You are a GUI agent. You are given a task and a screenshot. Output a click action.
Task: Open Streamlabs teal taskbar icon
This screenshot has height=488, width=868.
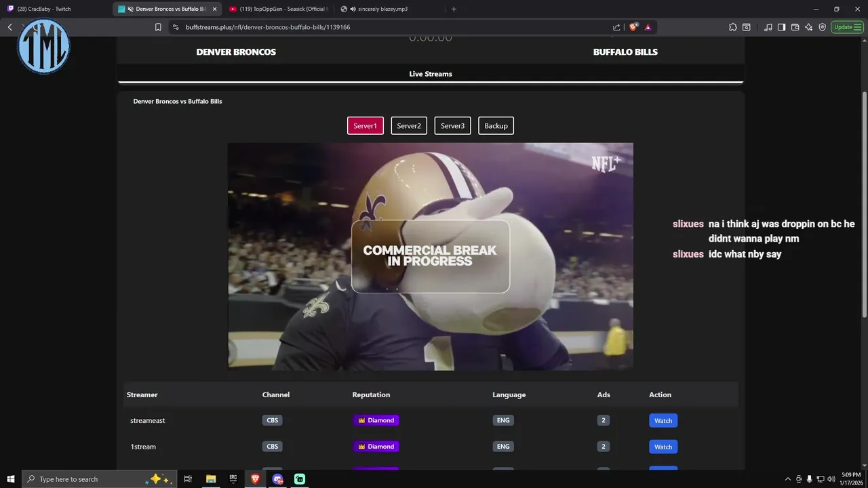(x=300, y=479)
